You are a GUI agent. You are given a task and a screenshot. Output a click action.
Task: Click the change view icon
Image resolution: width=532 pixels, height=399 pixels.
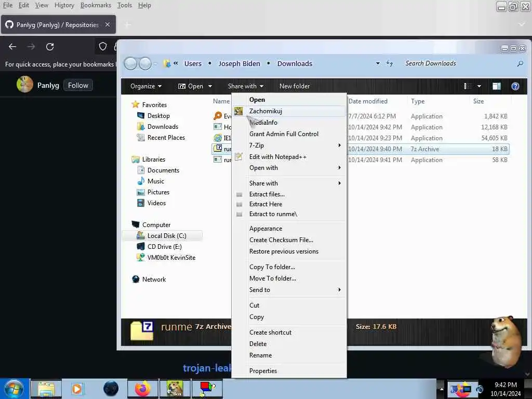click(x=468, y=86)
